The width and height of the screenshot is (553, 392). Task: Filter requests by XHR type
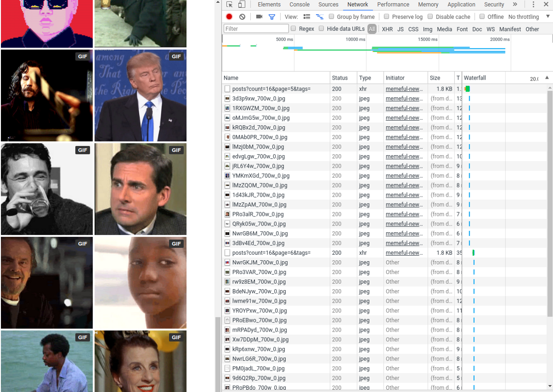(387, 29)
